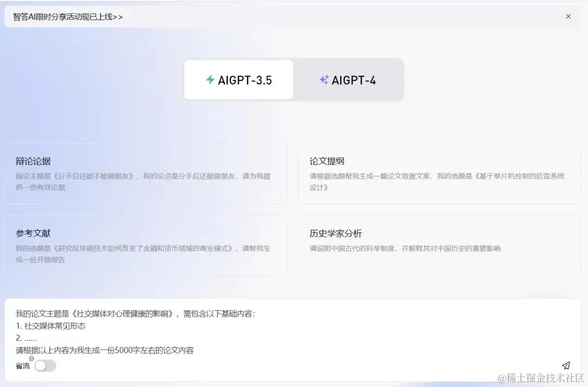
Task: Click the paper plane send icon
Action: point(566,366)
